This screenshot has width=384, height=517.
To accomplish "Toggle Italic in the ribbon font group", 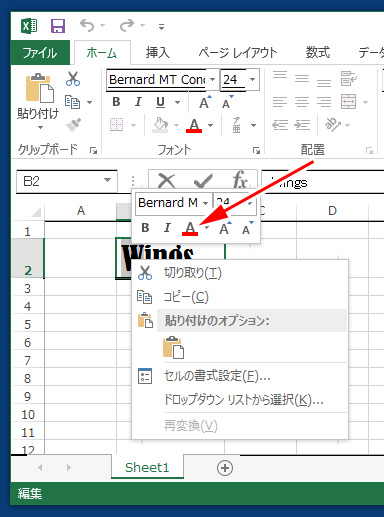I will point(138,102).
